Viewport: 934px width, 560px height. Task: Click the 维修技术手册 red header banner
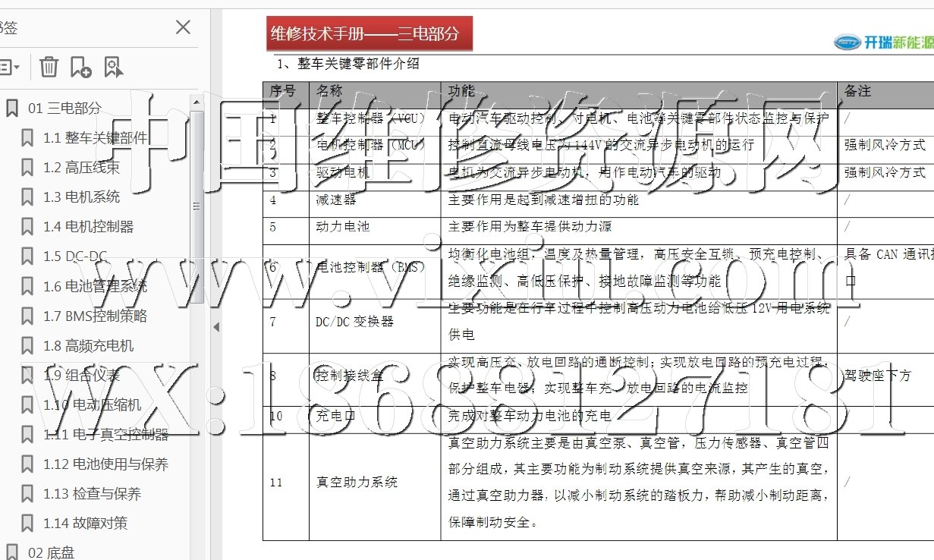click(x=370, y=34)
